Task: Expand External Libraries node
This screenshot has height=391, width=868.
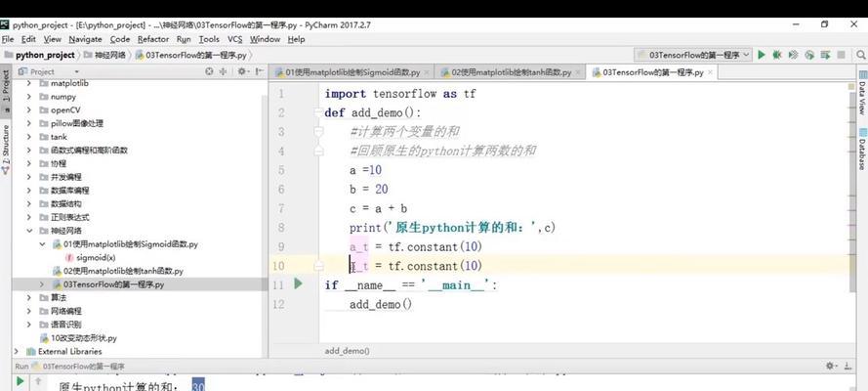Action: pos(16,351)
